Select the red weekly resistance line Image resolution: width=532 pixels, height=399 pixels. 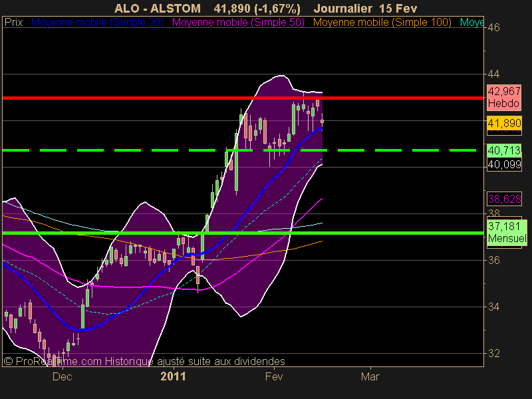pos(243,98)
